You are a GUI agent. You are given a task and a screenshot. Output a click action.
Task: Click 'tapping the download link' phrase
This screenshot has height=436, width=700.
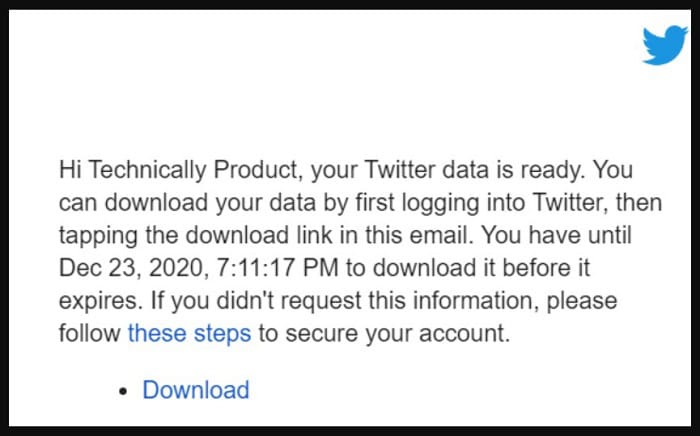196,236
